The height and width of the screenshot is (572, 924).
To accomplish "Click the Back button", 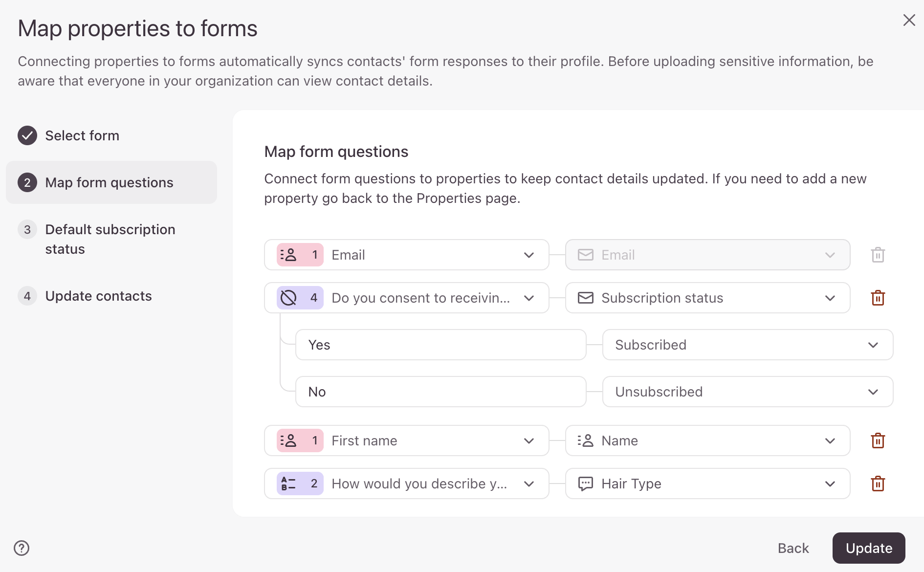I will click(x=793, y=548).
